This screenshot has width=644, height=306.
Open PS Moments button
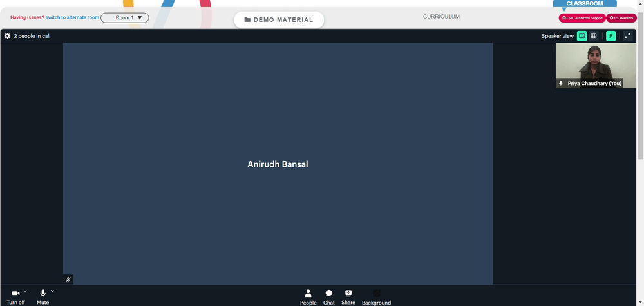[x=621, y=18]
